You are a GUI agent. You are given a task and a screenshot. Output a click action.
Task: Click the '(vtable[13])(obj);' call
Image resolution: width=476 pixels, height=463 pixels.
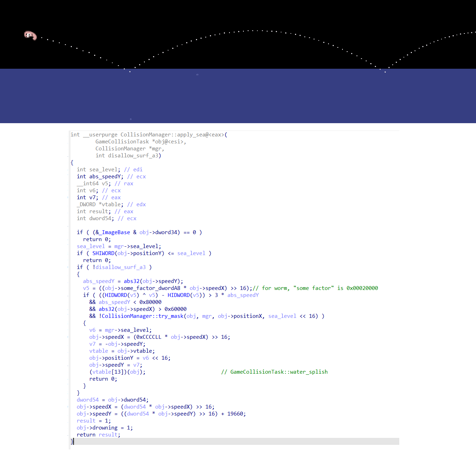click(x=118, y=372)
